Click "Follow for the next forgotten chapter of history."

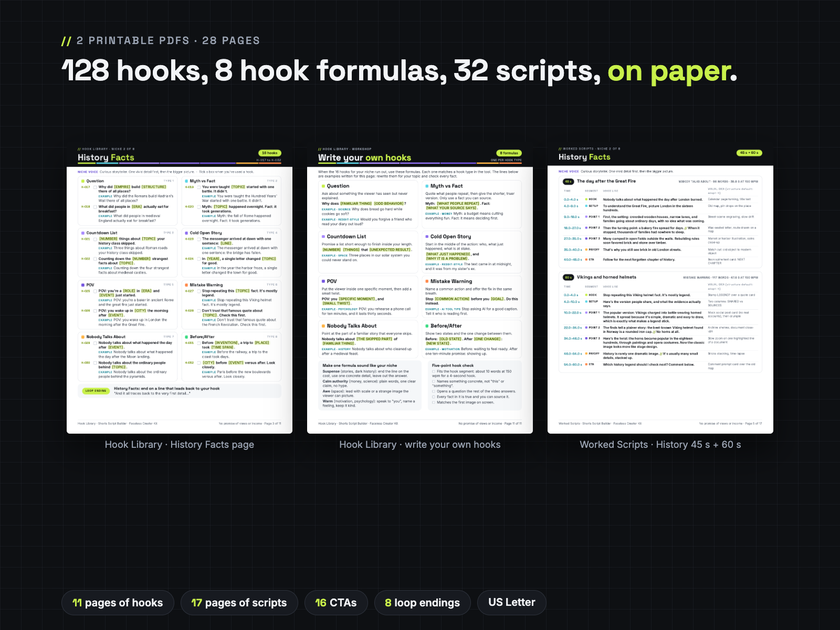(x=639, y=259)
